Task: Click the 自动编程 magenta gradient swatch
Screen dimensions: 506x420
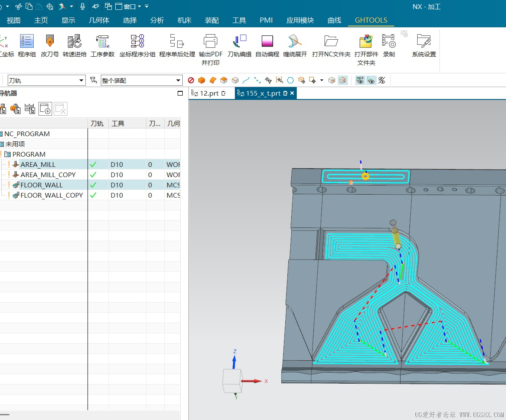Action: pos(267,41)
